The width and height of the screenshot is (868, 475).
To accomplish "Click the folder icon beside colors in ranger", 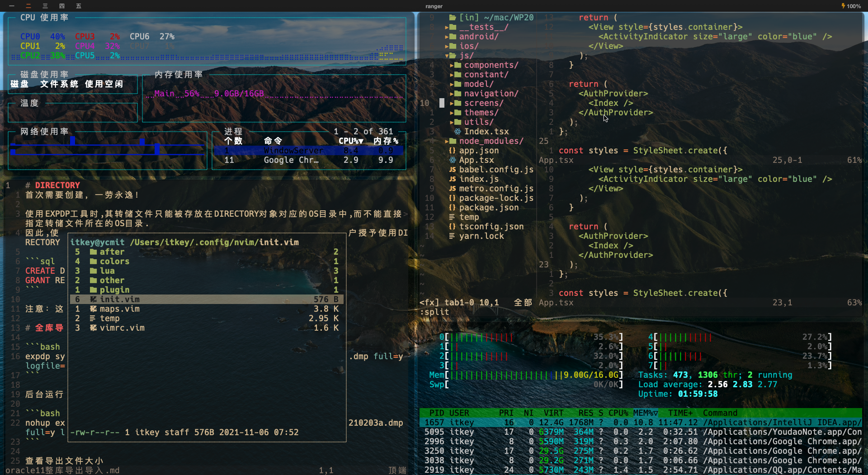I will coord(93,261).
